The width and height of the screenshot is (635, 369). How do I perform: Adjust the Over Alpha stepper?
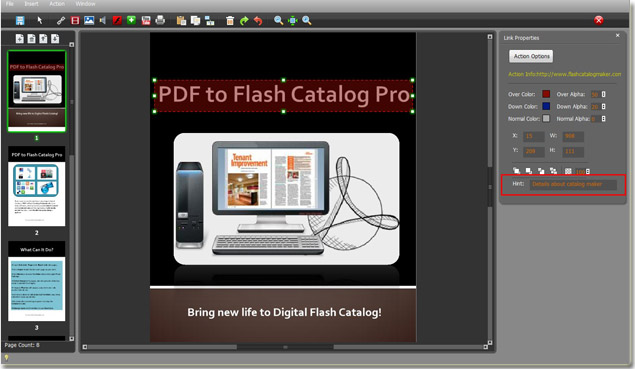click(603, 94)
